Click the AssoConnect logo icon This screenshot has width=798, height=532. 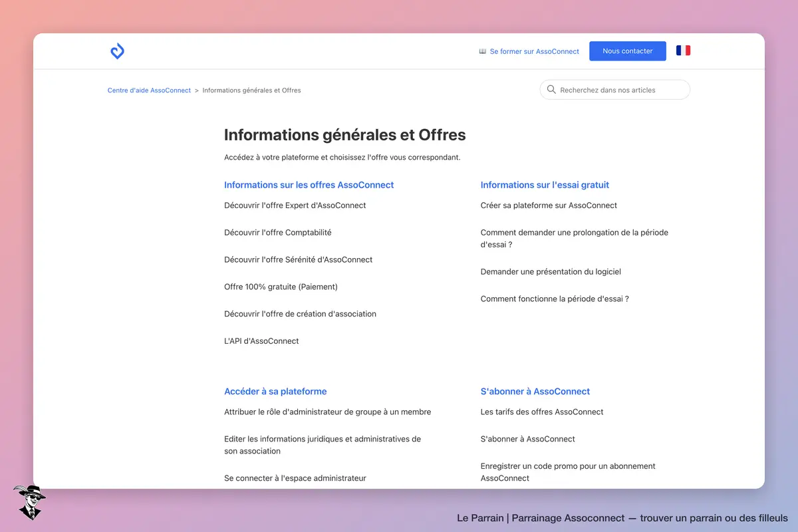coord(117,51)
